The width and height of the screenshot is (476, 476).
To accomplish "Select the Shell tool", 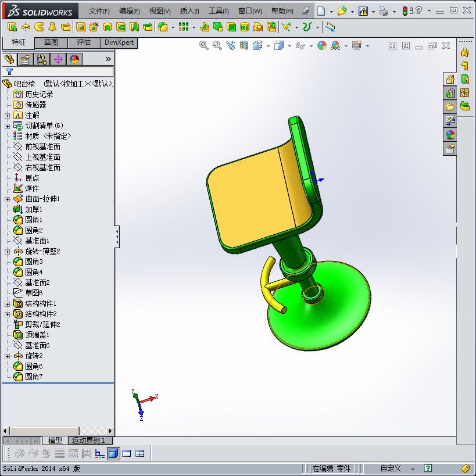I will pos(231,27).
